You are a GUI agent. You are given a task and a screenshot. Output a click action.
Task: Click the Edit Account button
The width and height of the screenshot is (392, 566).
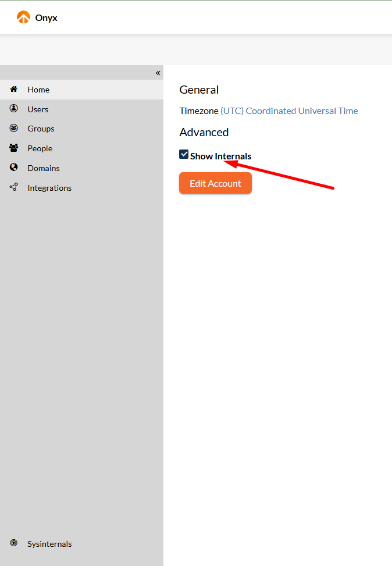click(x=216, y=183)
